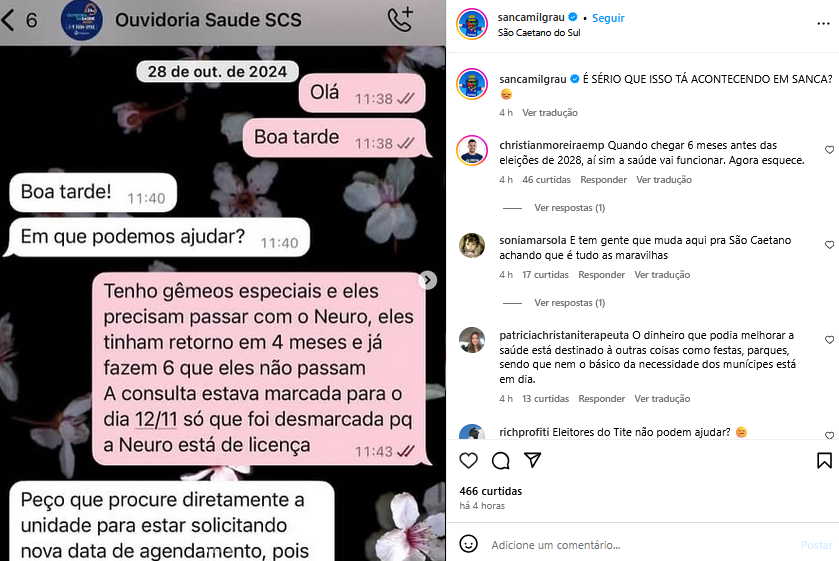View the 466 curtidas likes list
This screenshot has height=561, width=839.
point(491,491)
